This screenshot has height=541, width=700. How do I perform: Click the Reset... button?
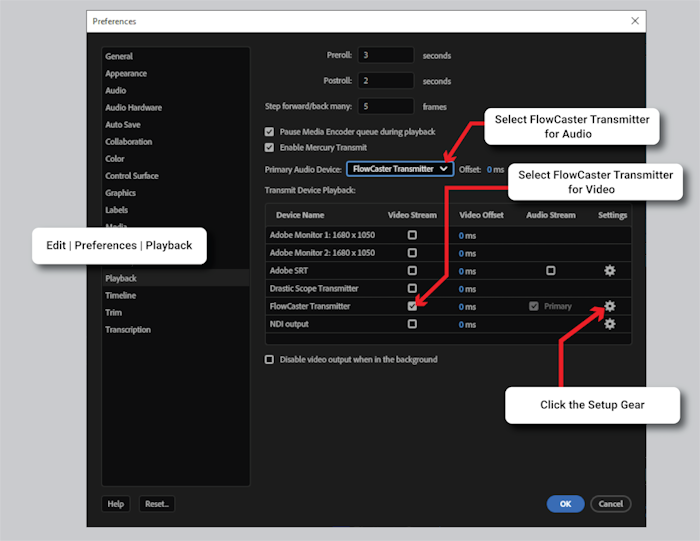point(157,504)
